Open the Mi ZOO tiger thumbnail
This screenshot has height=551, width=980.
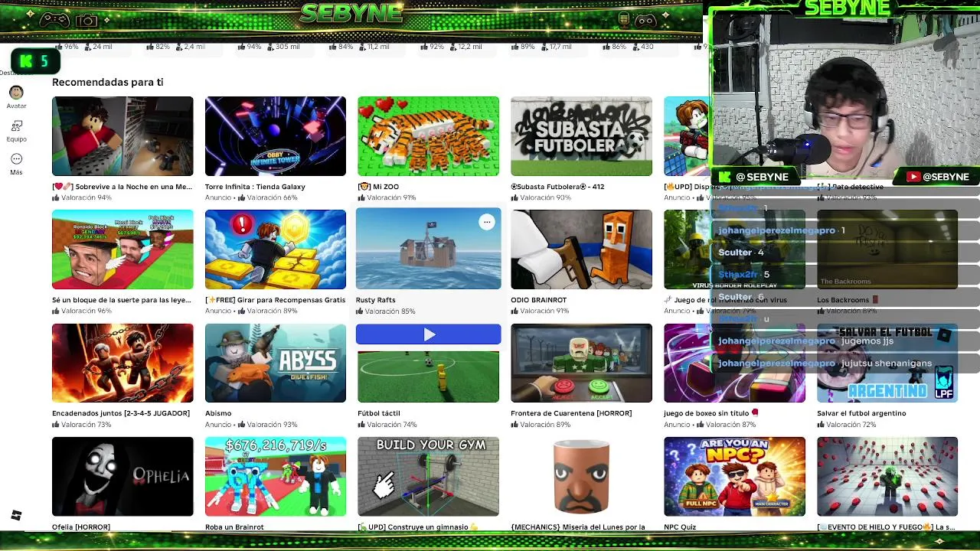(x=429, y=136)
